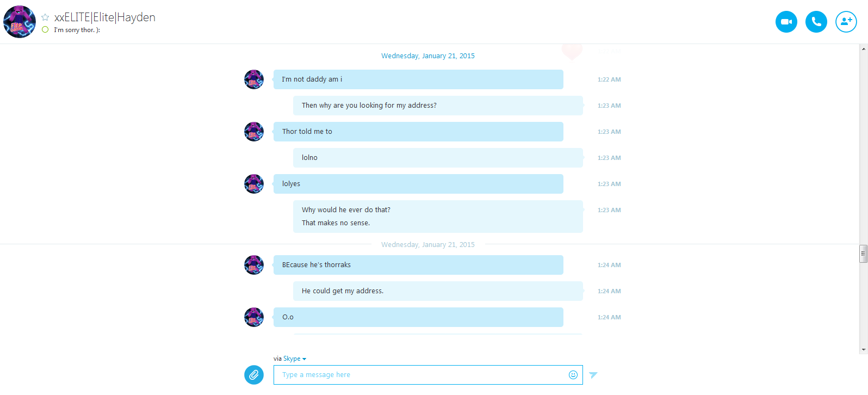Click avatar beside "Thor told me to"
The width and height of the screenshot is (868, 395).
[253, 132]
